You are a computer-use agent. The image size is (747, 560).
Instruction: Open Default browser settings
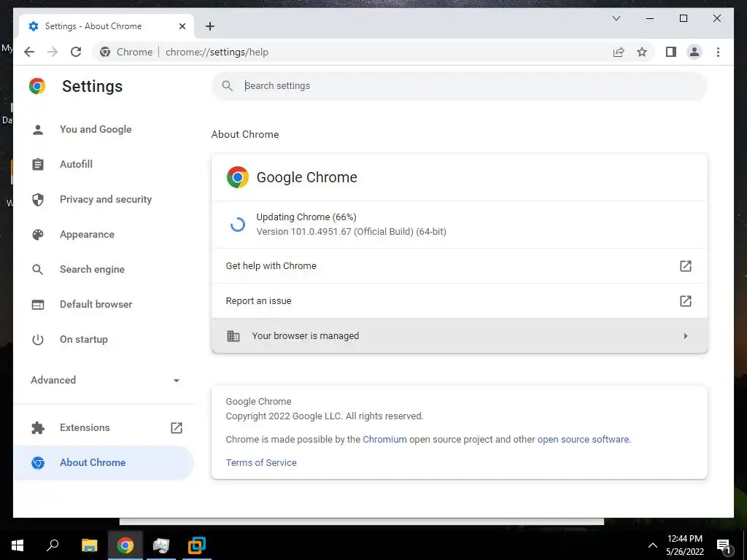[104, 304]
